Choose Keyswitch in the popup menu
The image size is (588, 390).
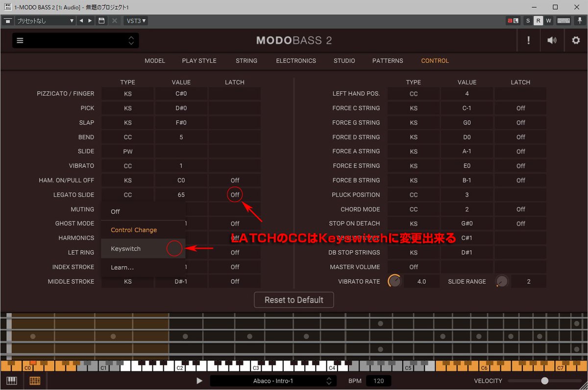click(x=144, y=249)
